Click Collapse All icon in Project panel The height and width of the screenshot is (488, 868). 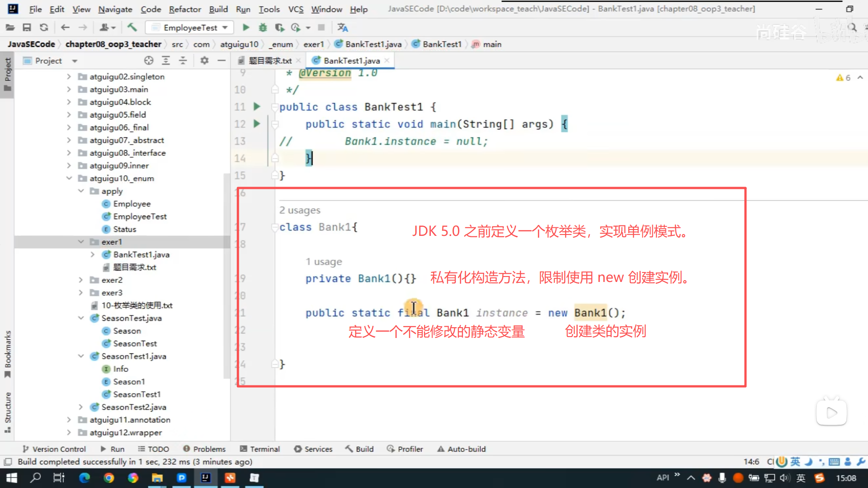click(183, 61)
